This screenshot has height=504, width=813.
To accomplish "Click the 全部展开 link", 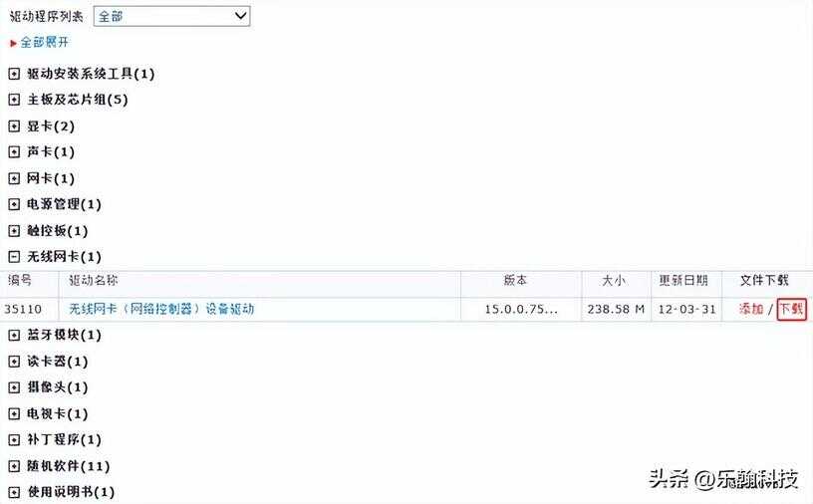I will [x=44, y=42].
